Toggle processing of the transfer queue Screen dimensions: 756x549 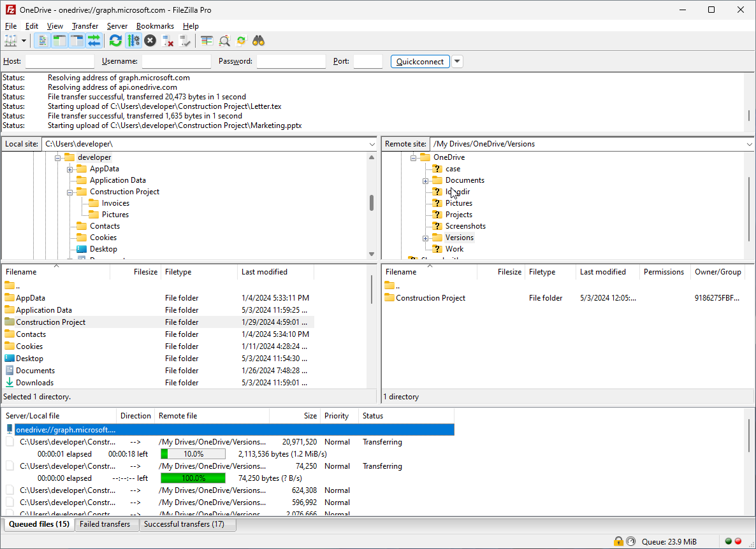tap(134, 40)
